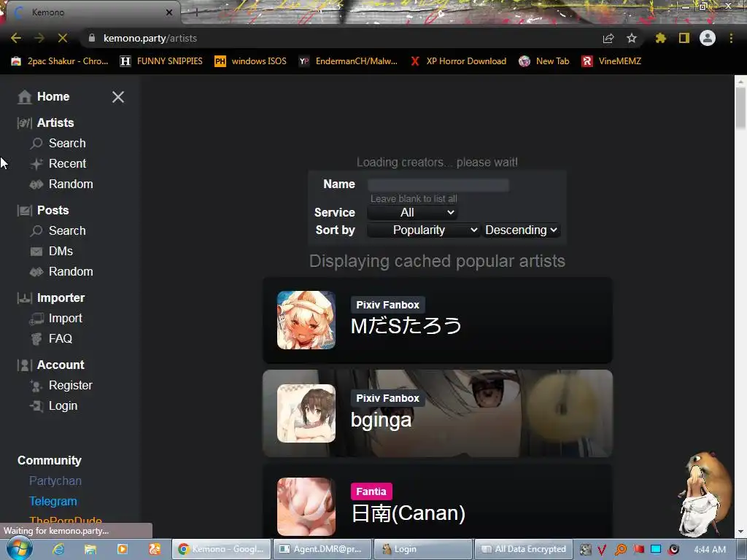The image size is (747, 560).
Task: Open Artists Search in sidebar
Action: [67, 144]
